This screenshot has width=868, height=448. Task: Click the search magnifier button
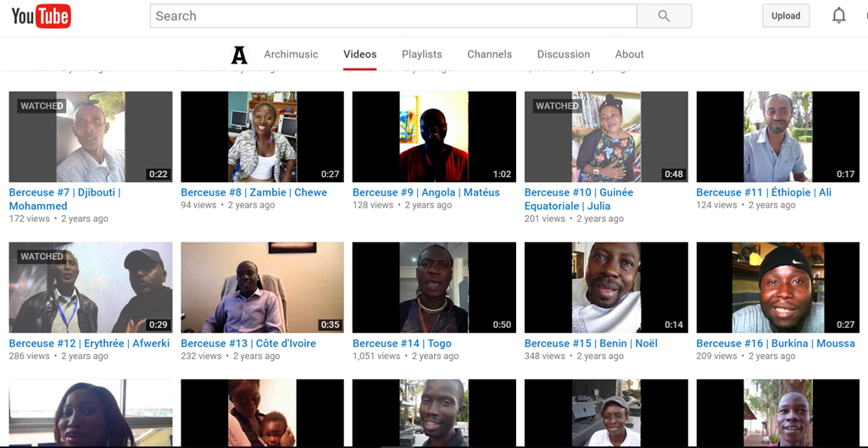[x=664, y=16]
